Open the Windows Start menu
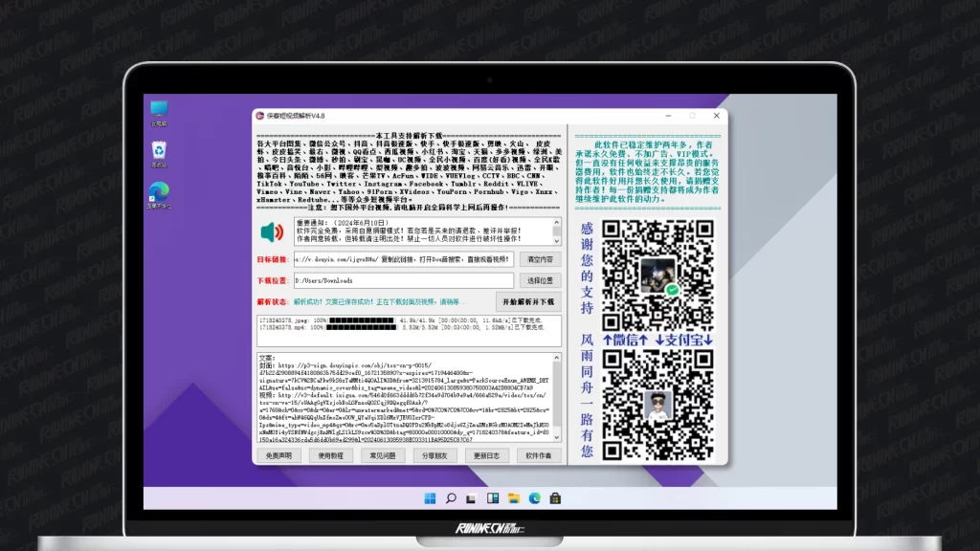This screenshot has height=551, width=980. [x=430, y=497]
